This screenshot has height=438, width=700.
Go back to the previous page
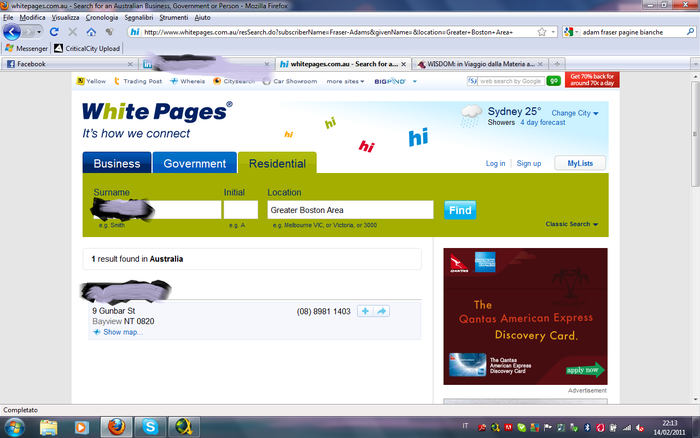12,32
